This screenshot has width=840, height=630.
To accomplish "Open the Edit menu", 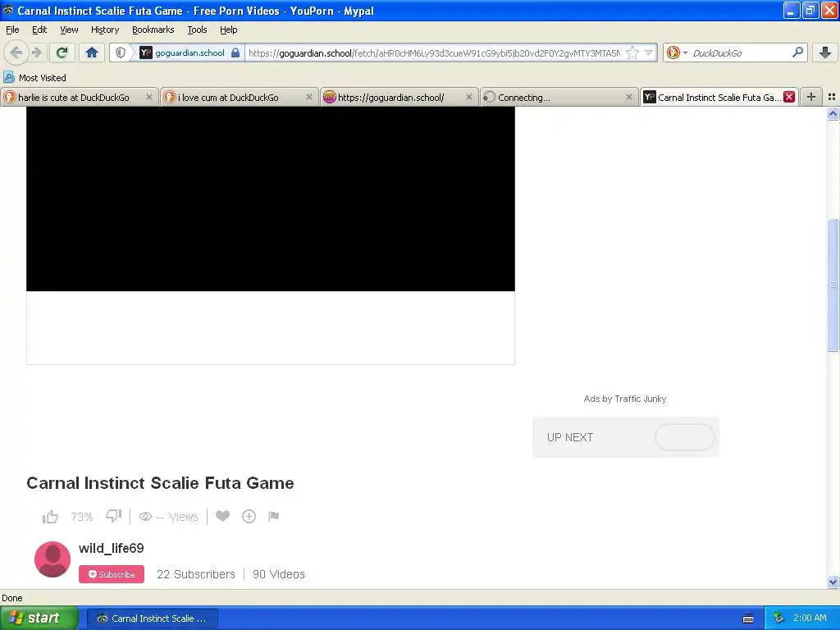I will [39, 30].
